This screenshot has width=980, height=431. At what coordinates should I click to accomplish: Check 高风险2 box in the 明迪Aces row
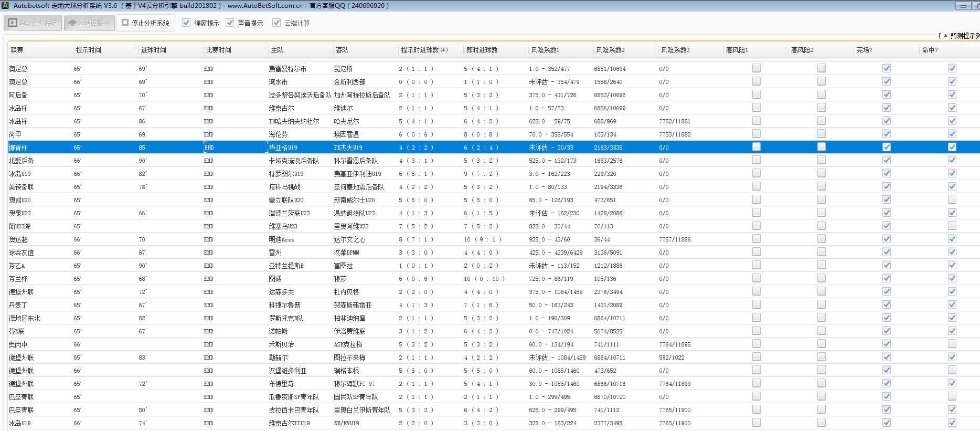(x=821, y=239)
